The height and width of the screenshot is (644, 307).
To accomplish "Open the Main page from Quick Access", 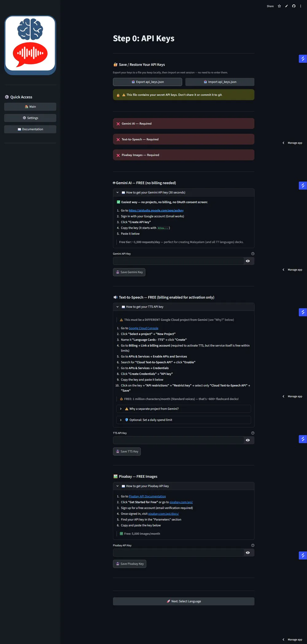I will click(30, 107).
